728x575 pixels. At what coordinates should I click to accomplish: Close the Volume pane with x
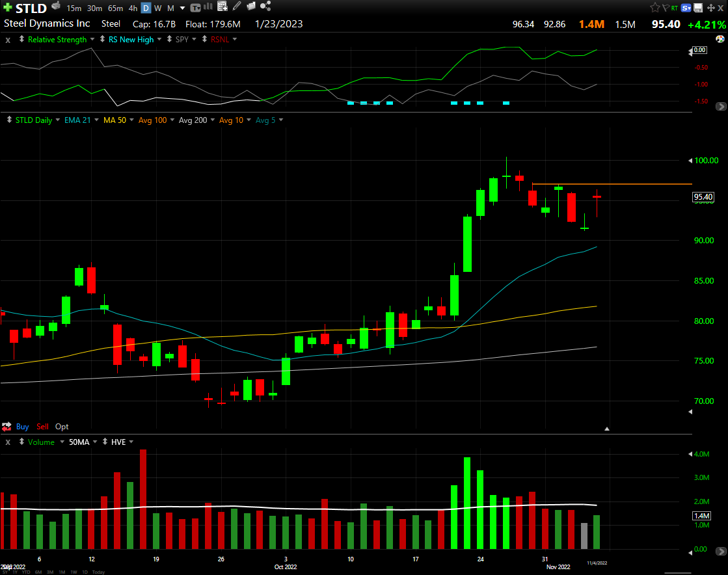point(8,442)
